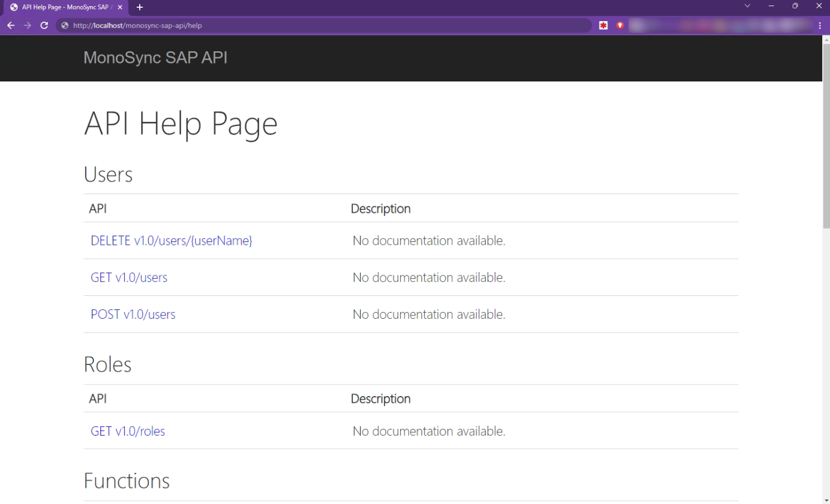The height and width of the screenshot is (504, 830).
Task: Open the GET v1.0/roles link
Action: click(127, 431)
